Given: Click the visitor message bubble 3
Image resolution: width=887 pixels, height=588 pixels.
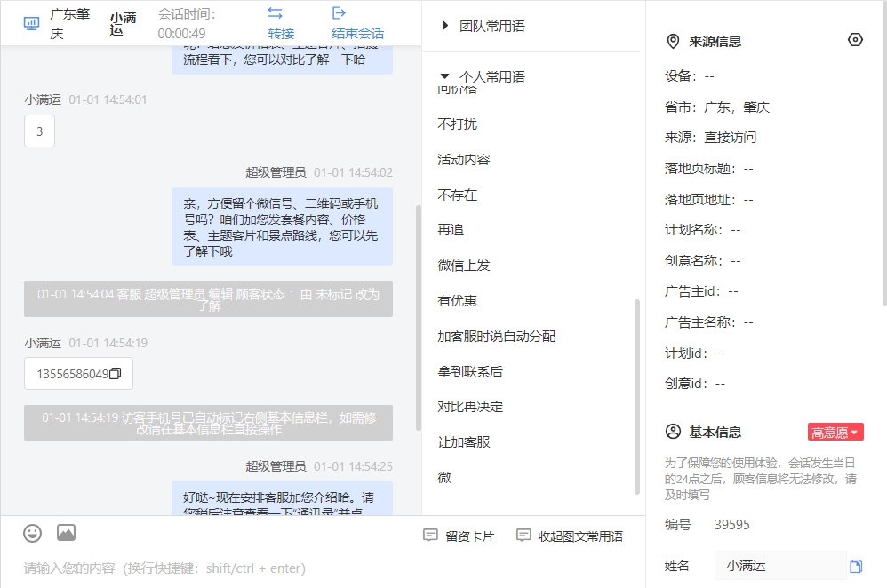Looking at the screenshot, I should (40, 131).
